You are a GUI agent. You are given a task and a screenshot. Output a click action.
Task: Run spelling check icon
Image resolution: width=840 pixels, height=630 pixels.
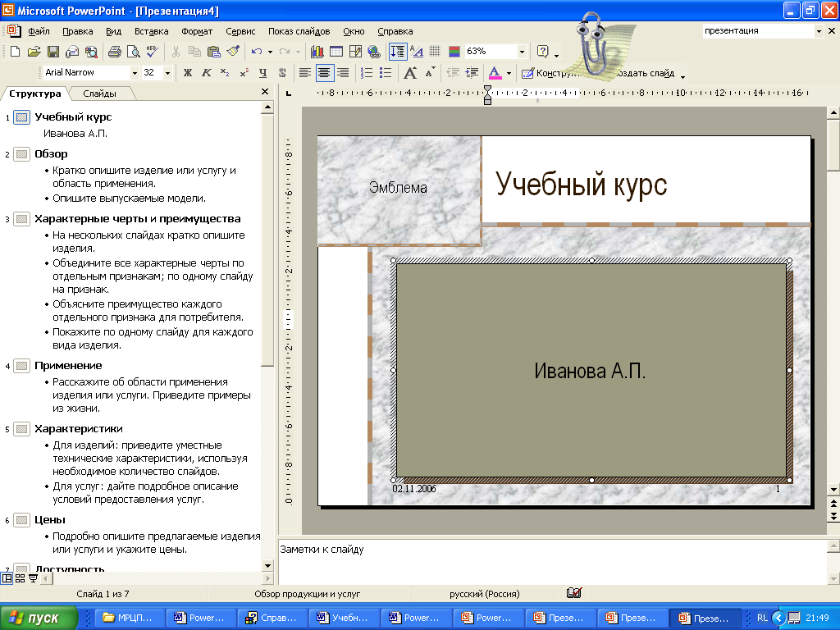[152, 52]
